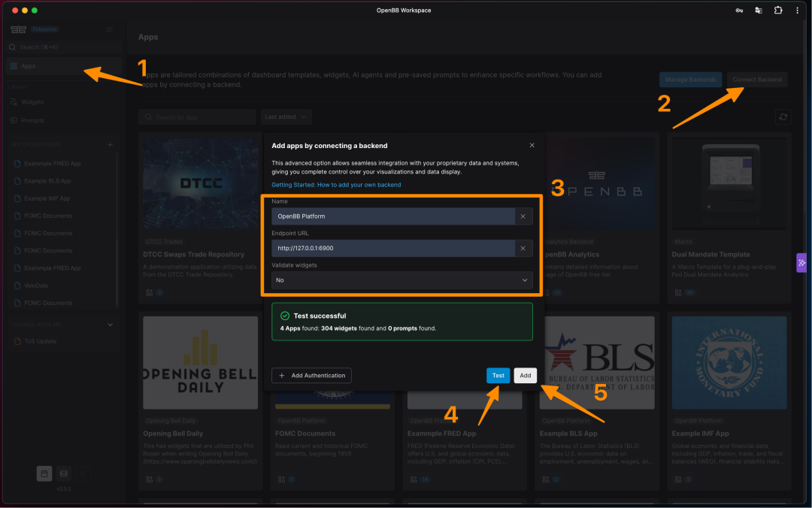Open Example IMF App dashboard

[47, 198]
